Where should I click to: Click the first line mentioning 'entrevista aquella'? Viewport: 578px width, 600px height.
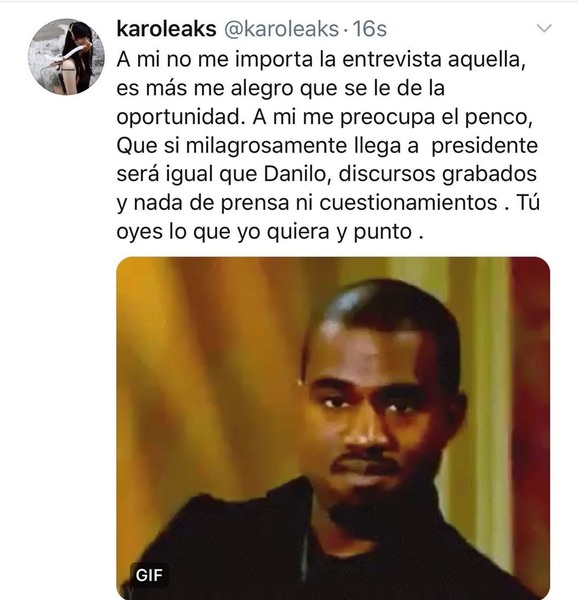click(x=321, y=59)
